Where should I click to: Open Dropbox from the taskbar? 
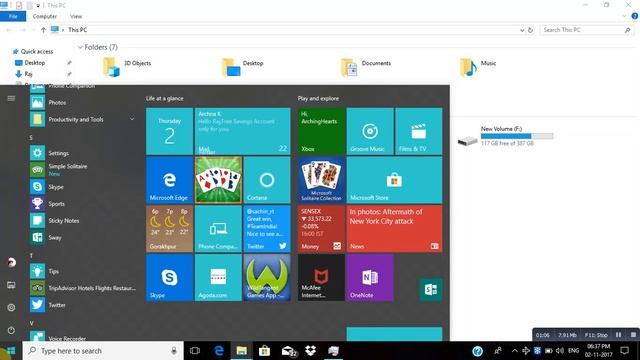tap(311, 351)
